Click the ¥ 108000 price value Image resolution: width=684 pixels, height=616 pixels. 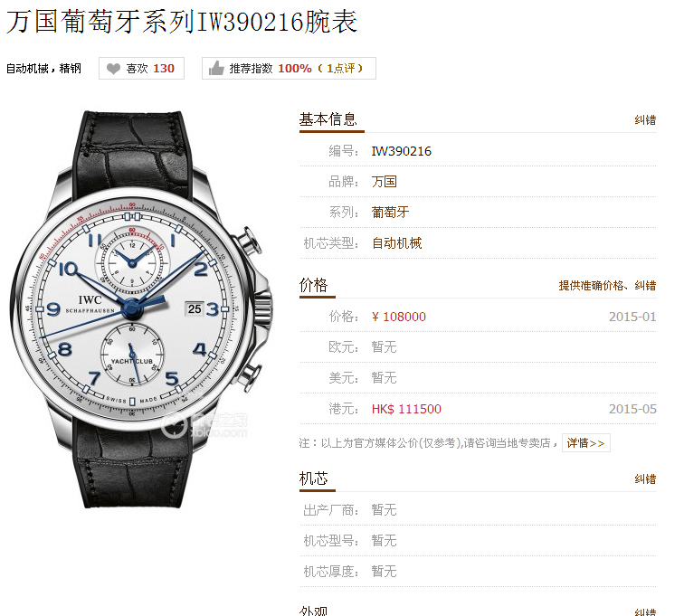pyautogui.click(x=399, y=317)
